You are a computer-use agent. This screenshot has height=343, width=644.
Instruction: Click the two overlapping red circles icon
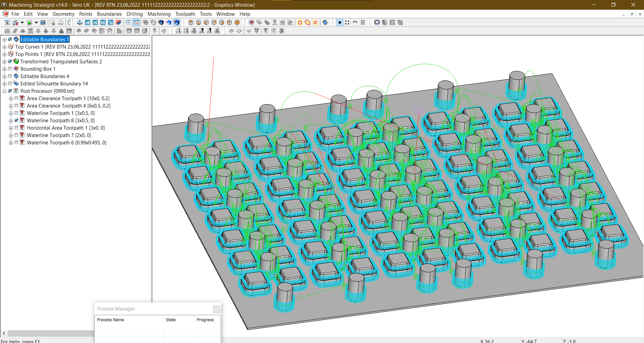(x=308, y=22)
